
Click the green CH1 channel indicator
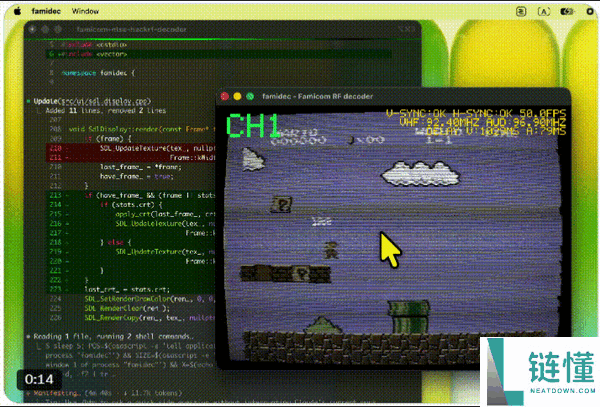(253, 125)
